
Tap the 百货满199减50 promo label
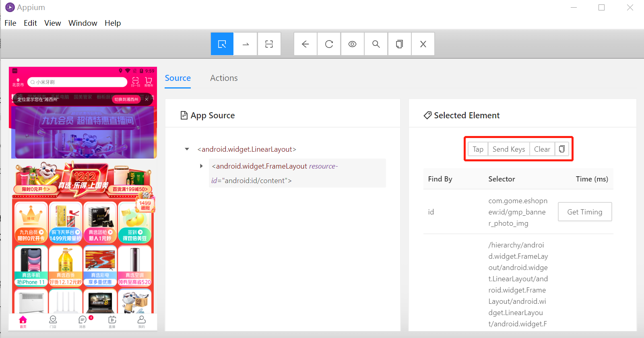coord(130,189)
